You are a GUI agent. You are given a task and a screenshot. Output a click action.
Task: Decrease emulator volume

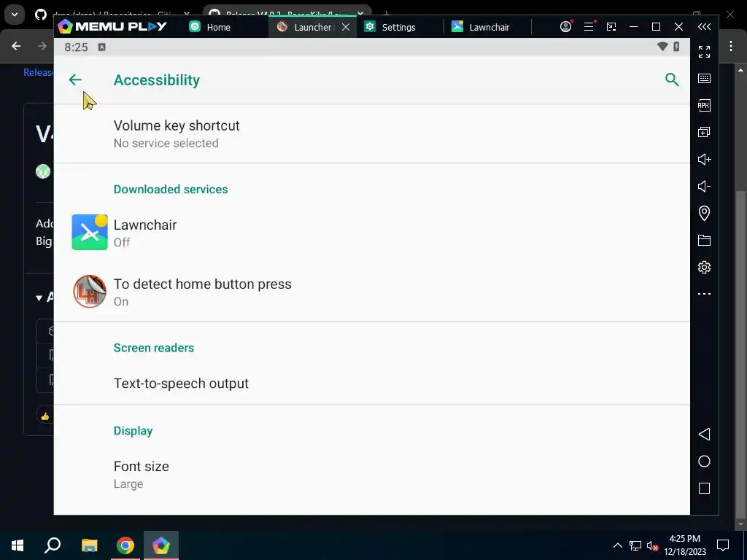pos(704,186)
